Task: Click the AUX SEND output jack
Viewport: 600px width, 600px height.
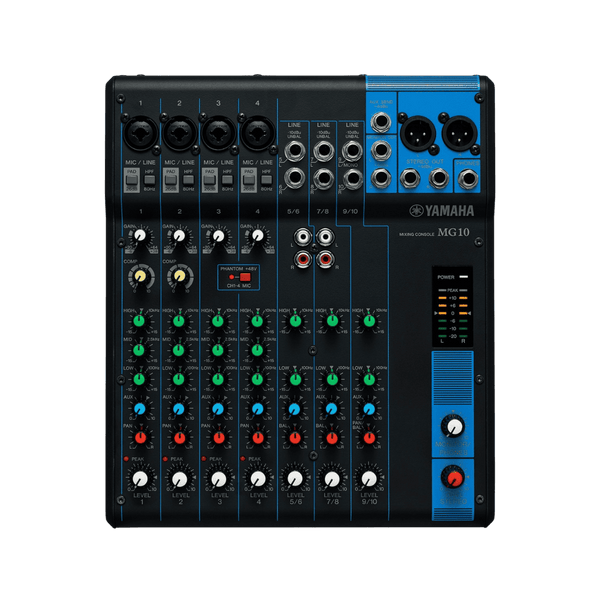Action: pyautogui.click(x=381, y=122)
